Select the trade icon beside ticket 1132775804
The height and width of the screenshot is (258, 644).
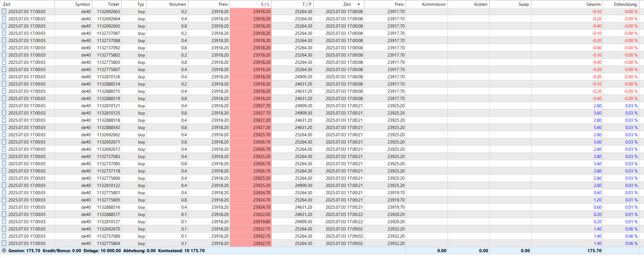tap(4, 243)
